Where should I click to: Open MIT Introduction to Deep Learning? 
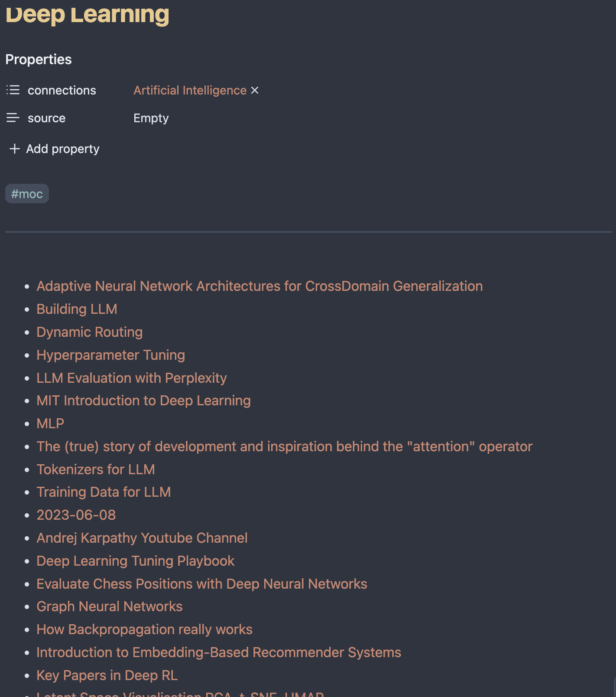tap(143, 401)
